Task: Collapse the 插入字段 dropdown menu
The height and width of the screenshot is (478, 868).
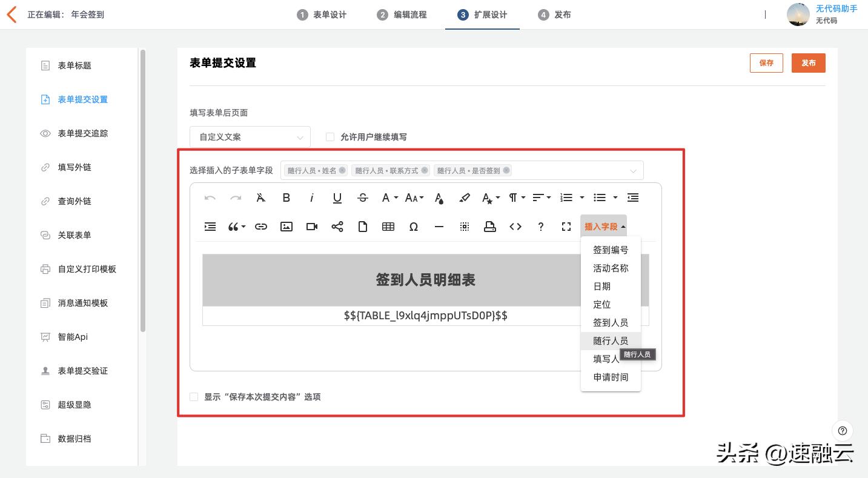Action: [602, 226]
